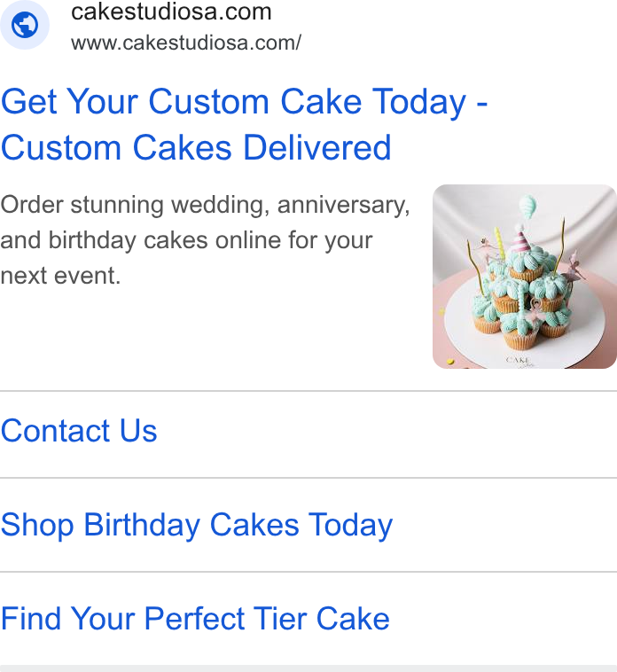Click the 'Order stunning wedding, anniversary' description line

pyautogui.click(x=206, y=206)
